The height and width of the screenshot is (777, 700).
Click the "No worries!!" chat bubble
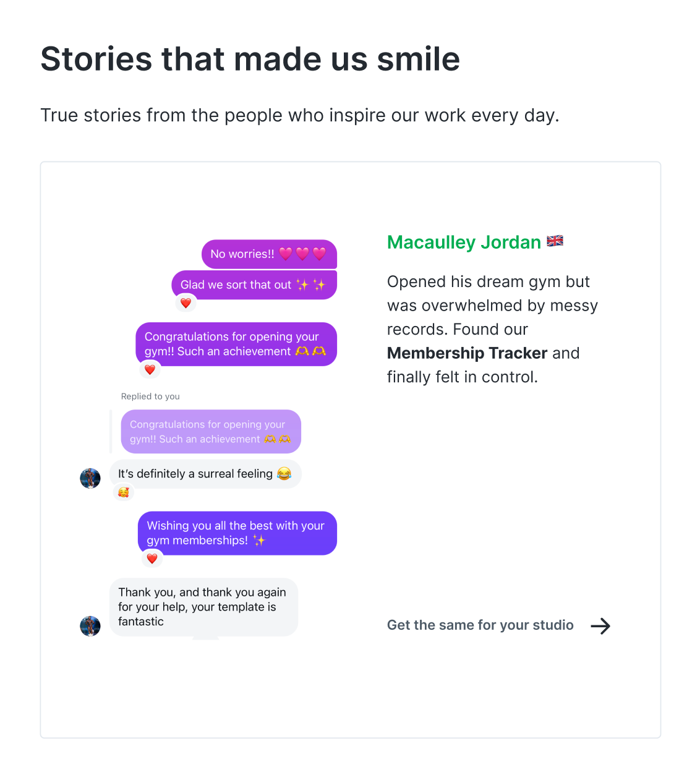click(269, 254)
